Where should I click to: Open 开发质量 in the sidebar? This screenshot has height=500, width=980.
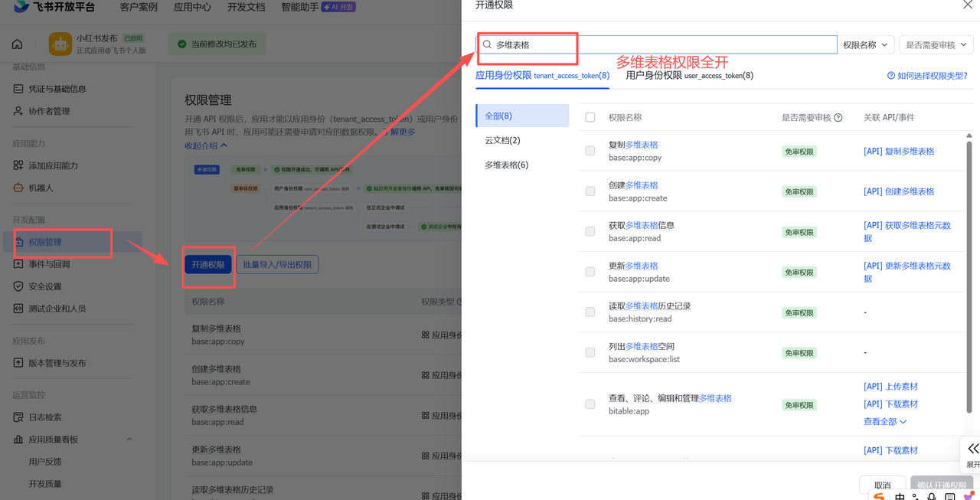coord(45,484)
